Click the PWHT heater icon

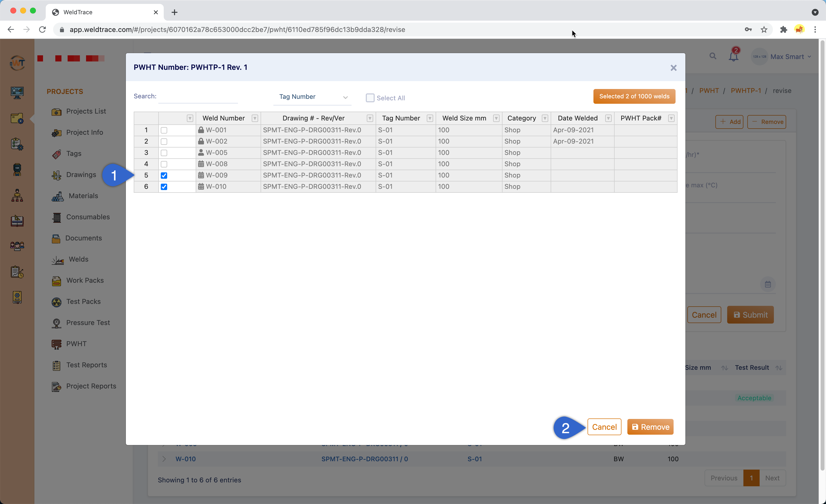click(56, 344)
